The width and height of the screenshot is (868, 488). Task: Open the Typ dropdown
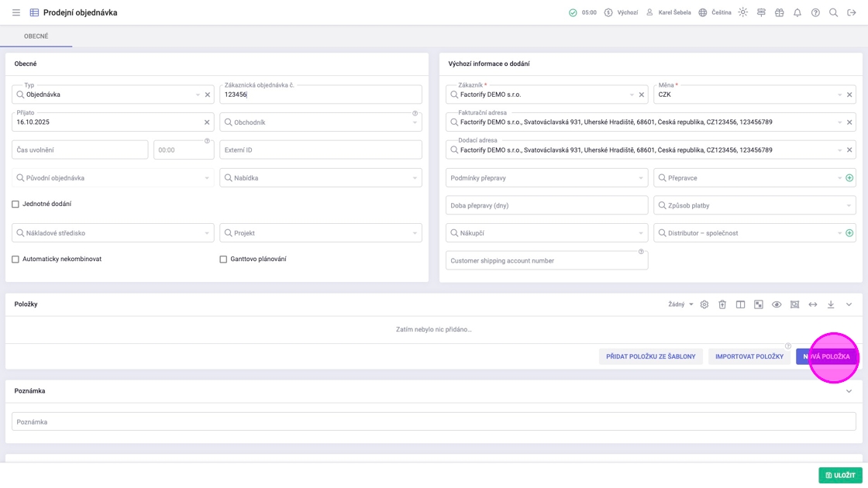click(x=197, y=95)
